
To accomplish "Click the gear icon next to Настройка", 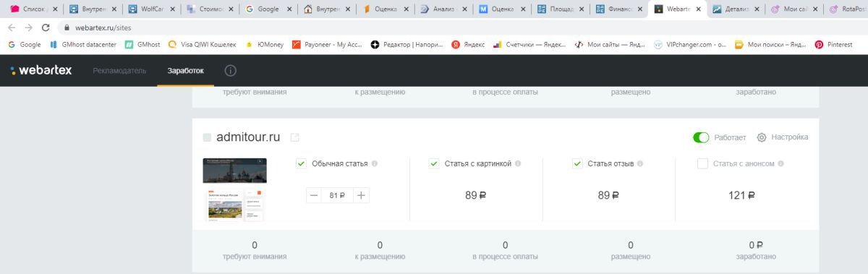I will [x=762, y=137].
